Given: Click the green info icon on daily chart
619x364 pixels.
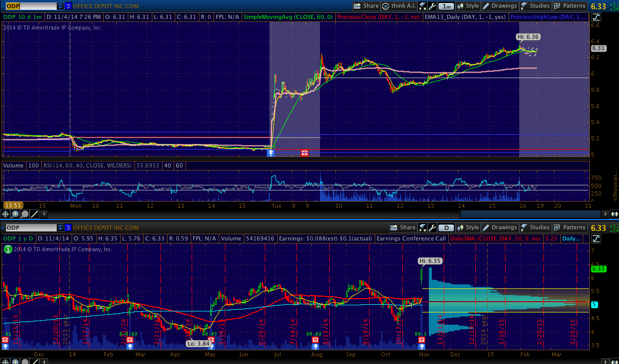Looking at the screenshot, I should coord(8,249).
